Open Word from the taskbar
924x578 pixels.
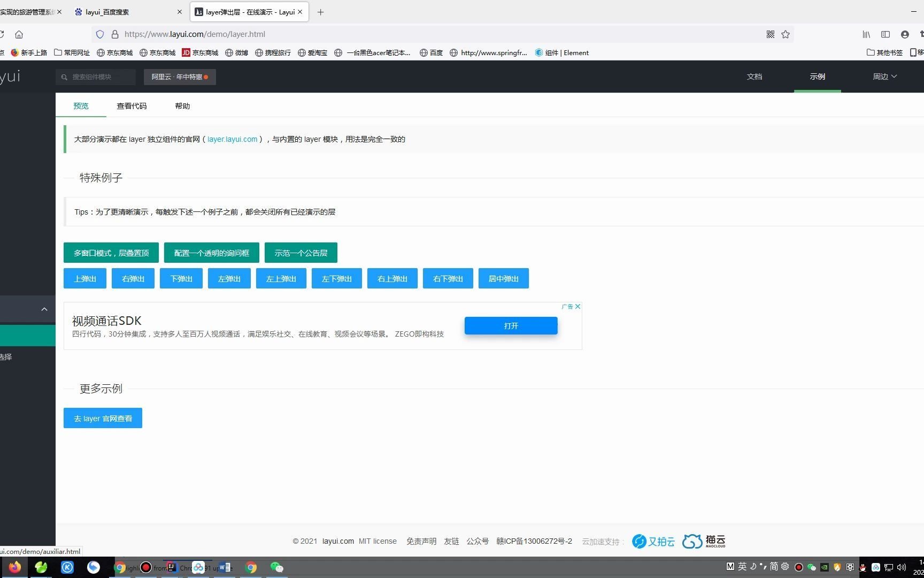pyautogui.click(x=225, y=567)
